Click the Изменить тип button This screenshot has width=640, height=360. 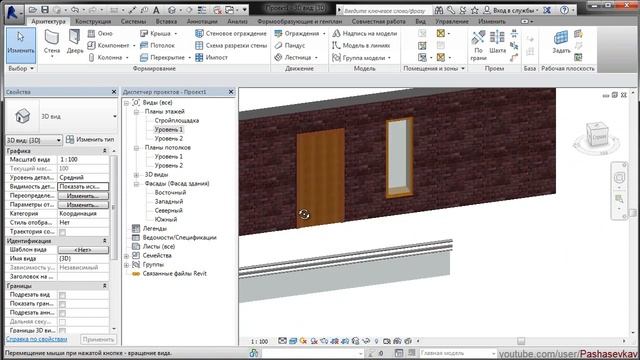click(x=90, y=140)
